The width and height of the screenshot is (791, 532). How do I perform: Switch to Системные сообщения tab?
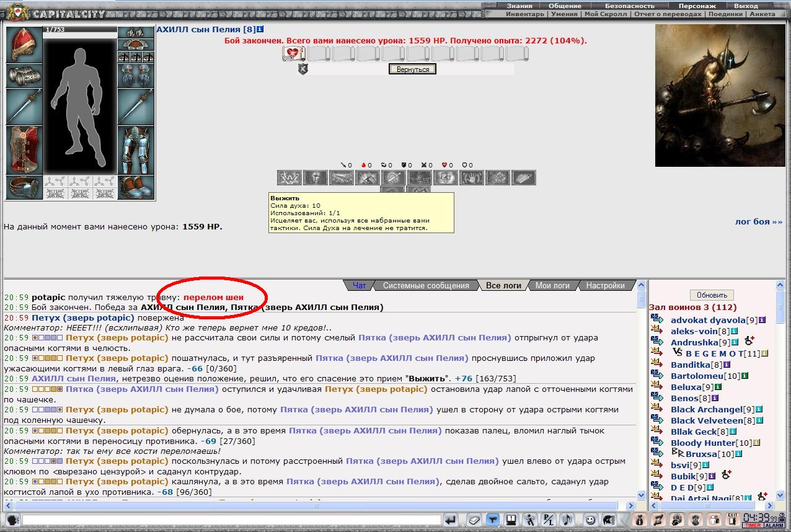426,286
